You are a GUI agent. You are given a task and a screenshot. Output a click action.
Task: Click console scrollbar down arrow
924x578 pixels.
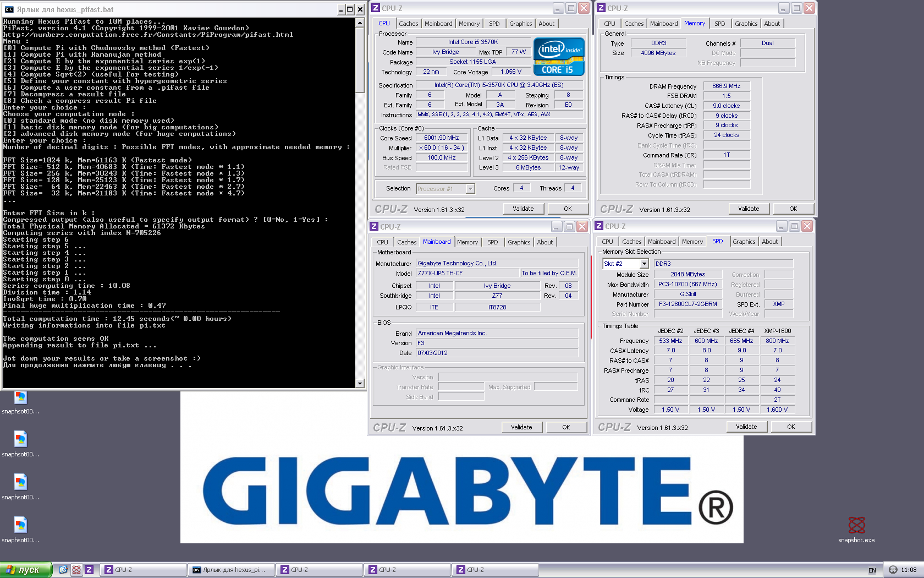pos(360,383)
